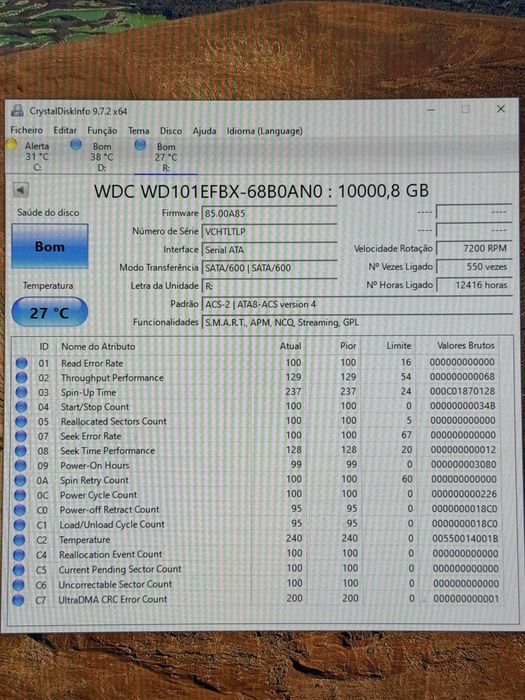525x700 pixels.
Task: Click the Atual column header
Action: click(291, 346)
